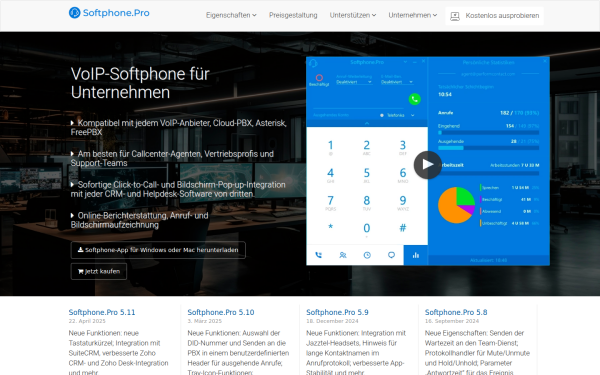Click the '22. April 2025' date text
Screen dimensions: 600x375
pos(87,321)
